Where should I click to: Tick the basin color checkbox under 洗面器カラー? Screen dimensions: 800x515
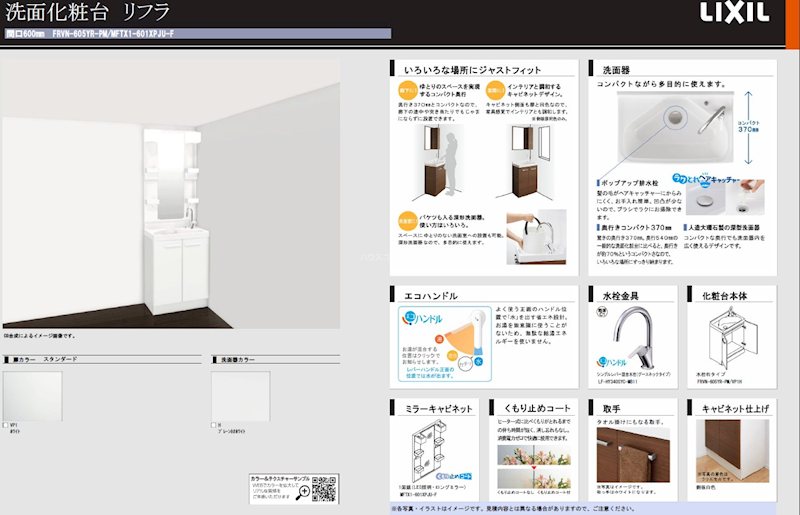tap(214, 425)
